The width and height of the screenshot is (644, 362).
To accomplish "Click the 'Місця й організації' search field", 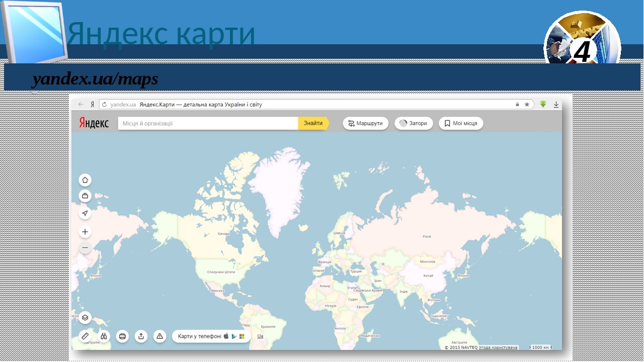I will click(208, 123).
